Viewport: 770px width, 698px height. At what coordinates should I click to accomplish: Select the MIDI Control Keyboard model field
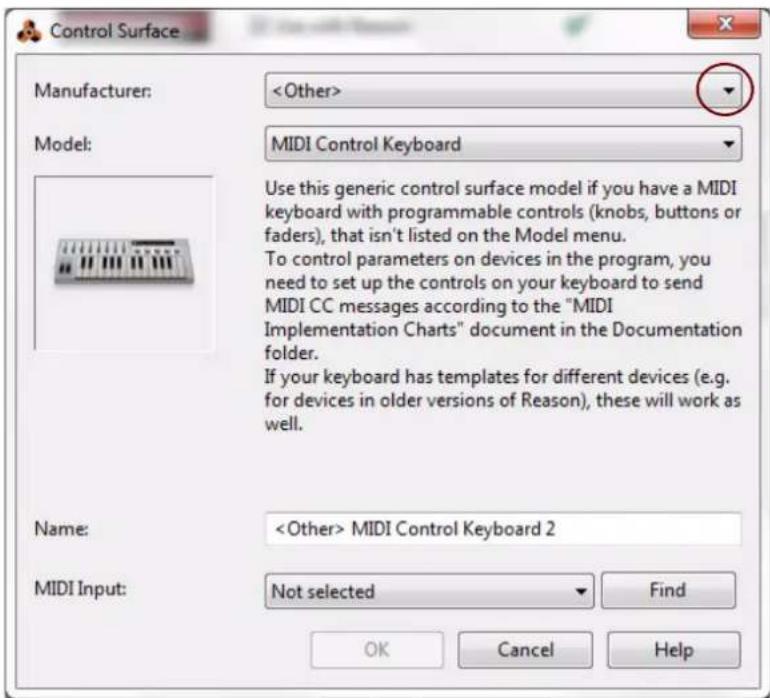(x=503, y=144)
